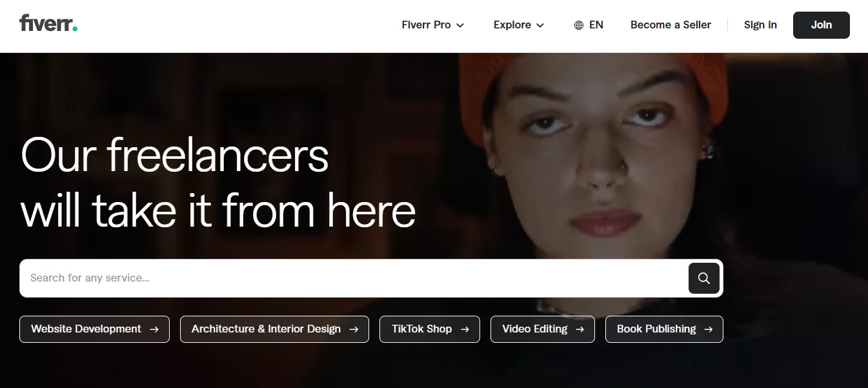The width and height of the screenshot is (868, 388).
Task: Click the Join button
Action: point(822,25)
